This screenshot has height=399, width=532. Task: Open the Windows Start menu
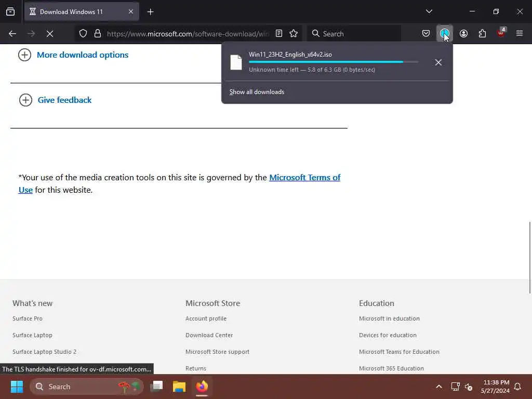[17, 387]
